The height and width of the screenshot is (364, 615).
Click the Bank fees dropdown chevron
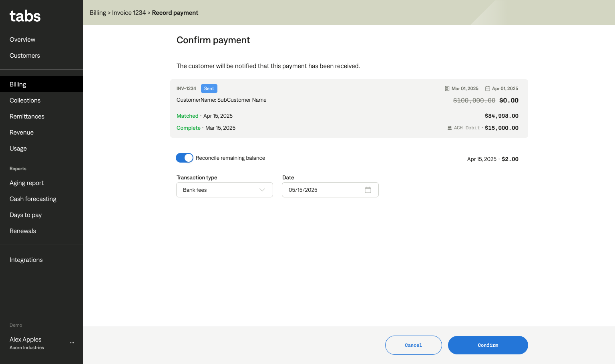262,190
